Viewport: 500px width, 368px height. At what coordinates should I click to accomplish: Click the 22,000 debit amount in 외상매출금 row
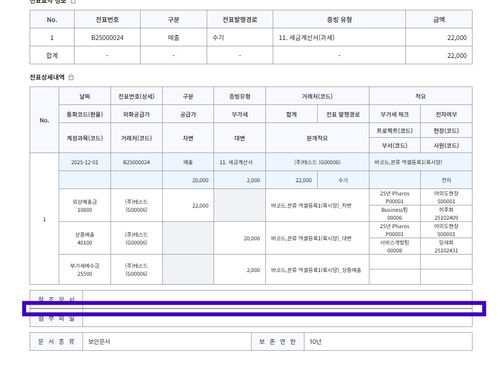pos(188,206)
